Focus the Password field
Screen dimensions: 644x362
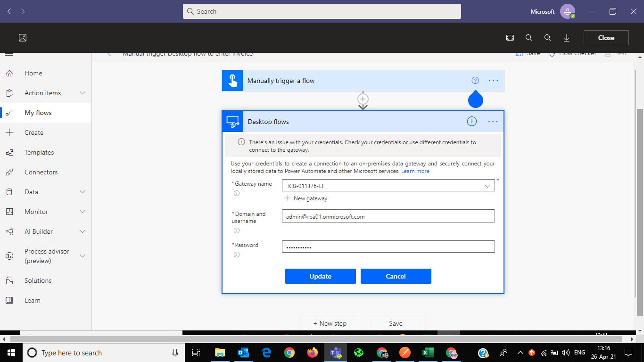[388, 247]
